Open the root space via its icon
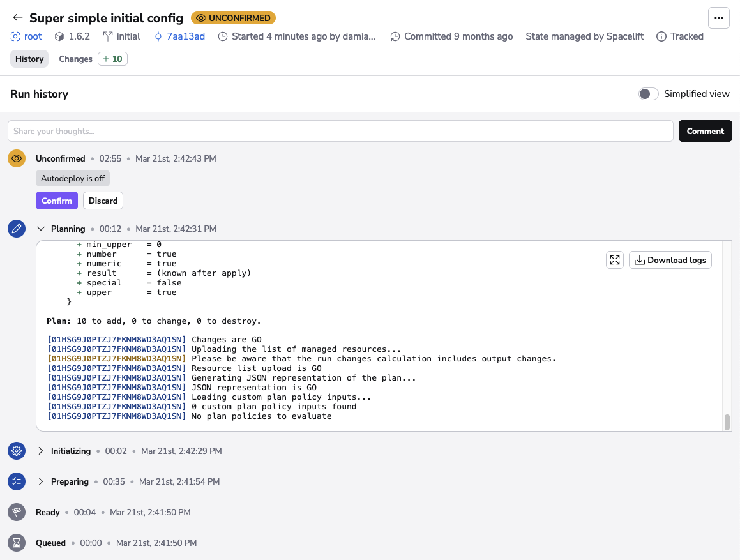The image size is (740, 560). [x=14, y=36]
